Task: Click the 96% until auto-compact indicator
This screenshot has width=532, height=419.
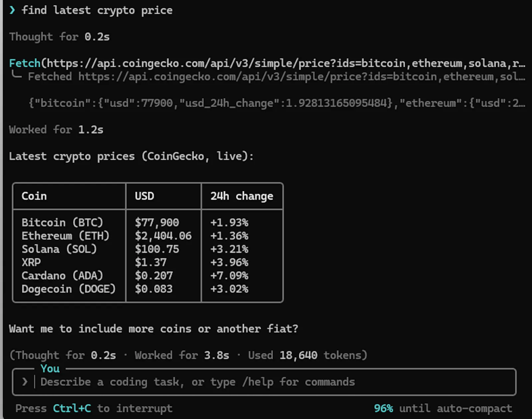Action: [x=443, y=408]
